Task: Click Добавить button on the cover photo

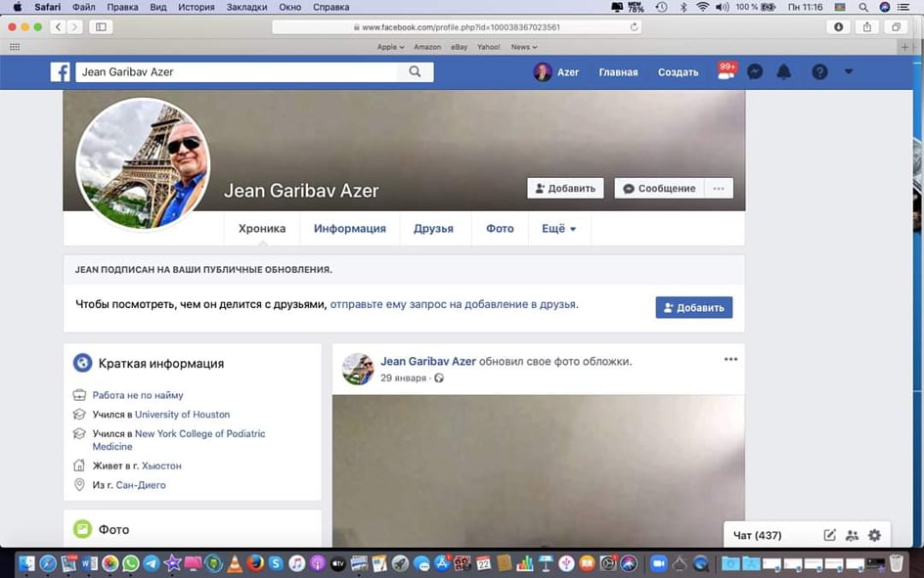Action: 566,189
